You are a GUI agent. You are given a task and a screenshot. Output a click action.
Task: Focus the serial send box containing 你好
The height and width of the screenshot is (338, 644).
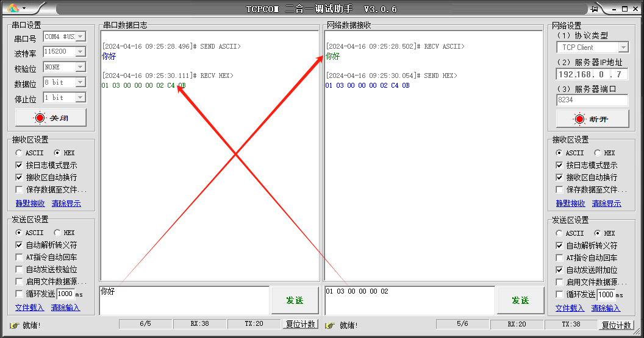coord(184,300)
